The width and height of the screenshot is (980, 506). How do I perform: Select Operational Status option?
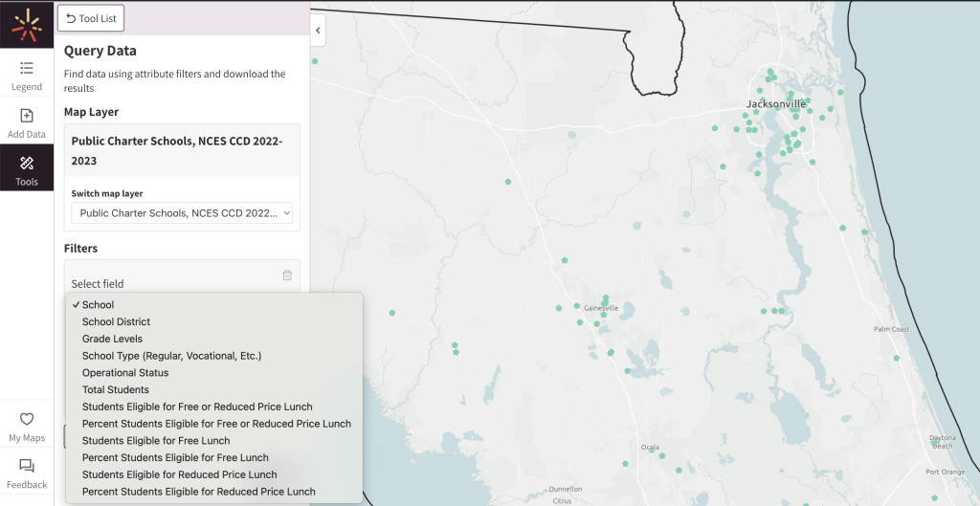coord(125,373)
